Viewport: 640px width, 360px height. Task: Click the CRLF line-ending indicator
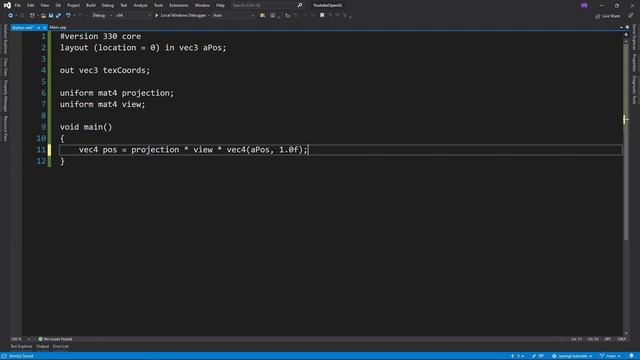(622, 339)
